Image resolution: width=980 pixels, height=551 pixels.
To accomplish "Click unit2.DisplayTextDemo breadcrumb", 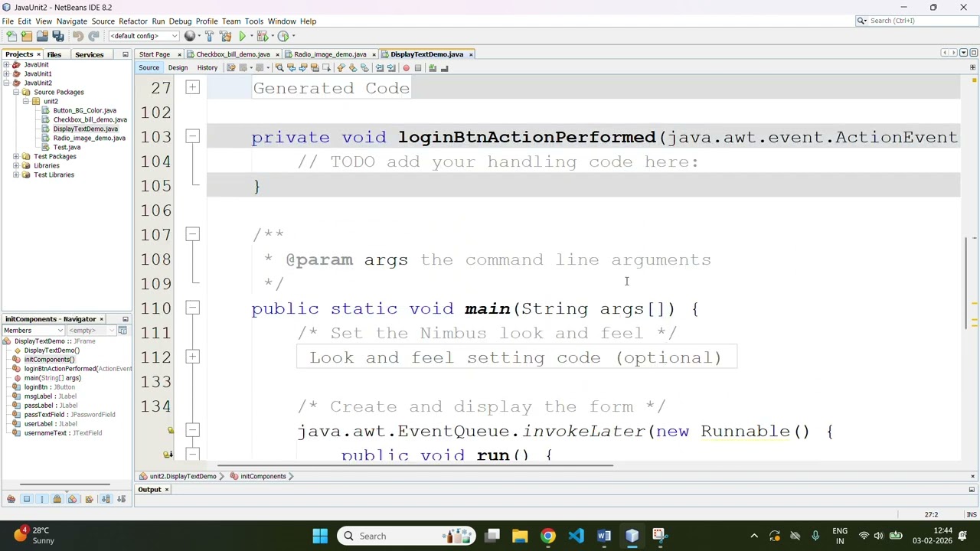I will click(x=182, y=476).
